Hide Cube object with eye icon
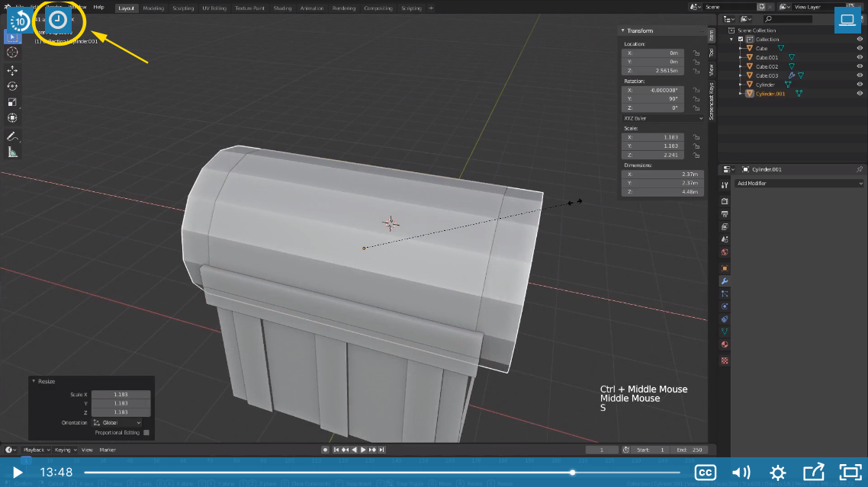868x487 pixels. (860, 48)
